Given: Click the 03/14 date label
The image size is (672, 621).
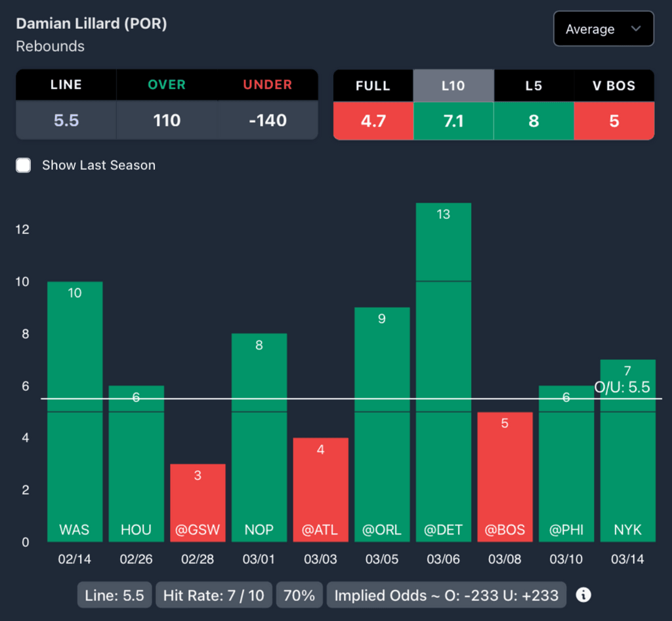Looking at the screenshot, I should pyautogui.click(x=628, y=559).
